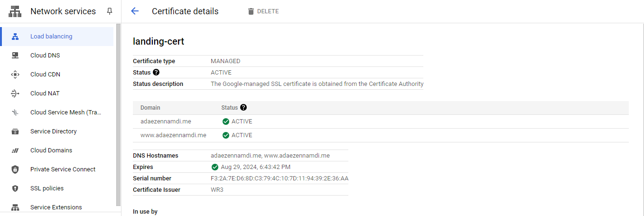Click the Network services product icon
644x216 pixels.
[x=15, y=11]
